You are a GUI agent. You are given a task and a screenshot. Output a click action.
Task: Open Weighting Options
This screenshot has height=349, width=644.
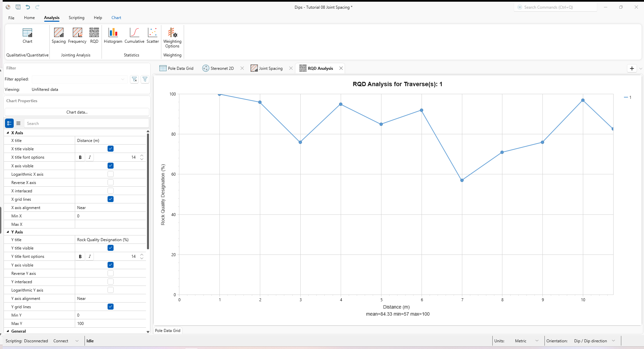[x=172, y=37]
